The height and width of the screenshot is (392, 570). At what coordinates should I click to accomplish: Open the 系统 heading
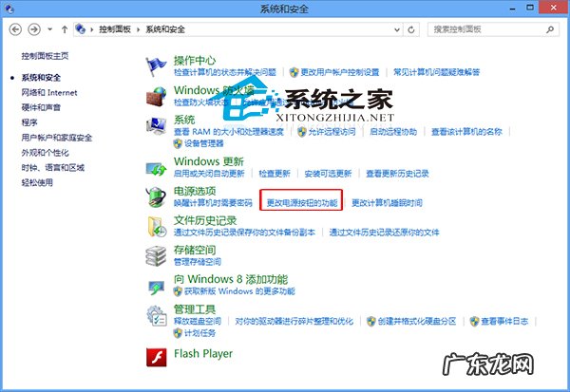pos(184,120)
